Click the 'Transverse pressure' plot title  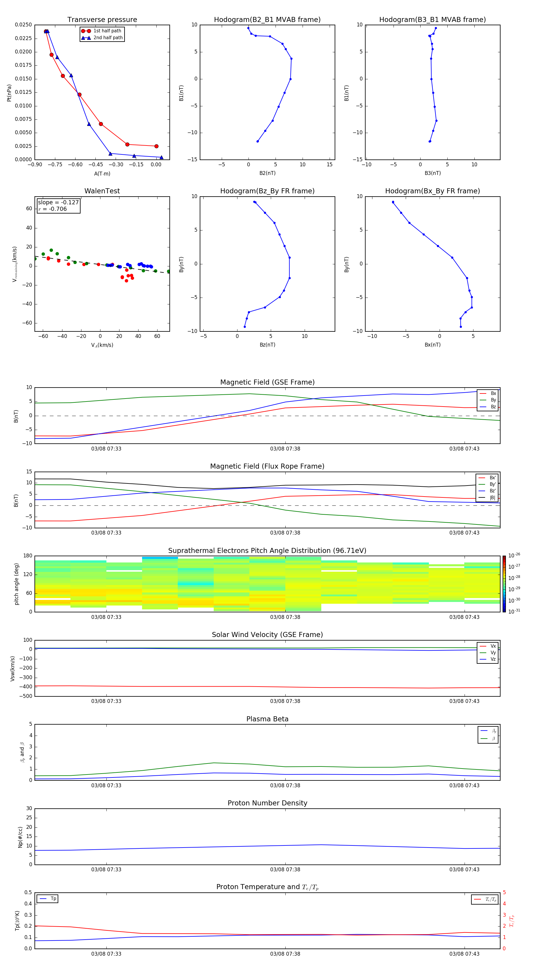(x=102, y=20)
